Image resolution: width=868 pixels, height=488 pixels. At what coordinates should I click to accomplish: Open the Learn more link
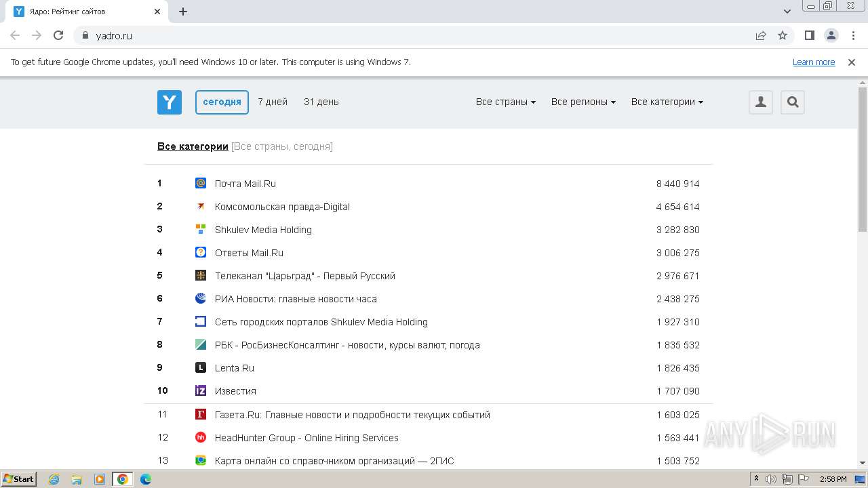click(x=814, y=62)
